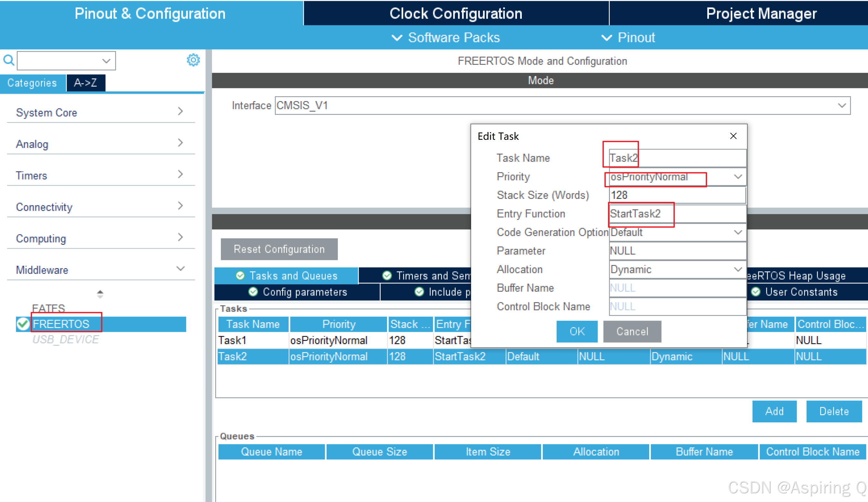Screen dimensions: 868x502
Task: Select the Categories tab
Action: (32, 83)
